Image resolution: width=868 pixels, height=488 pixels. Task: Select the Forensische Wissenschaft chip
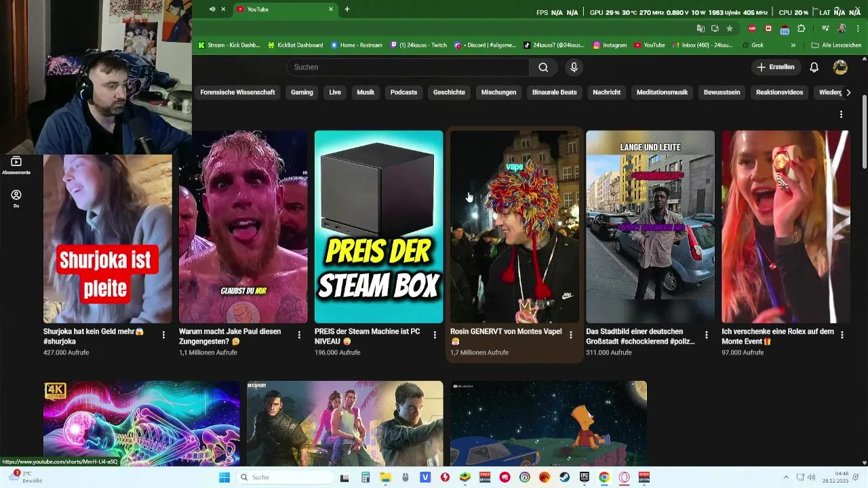coord(237,92)
